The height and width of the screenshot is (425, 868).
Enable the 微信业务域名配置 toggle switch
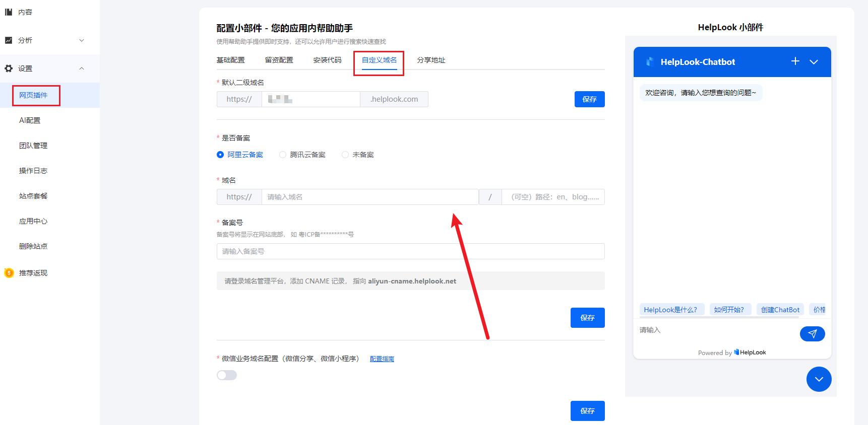(227, 375)
